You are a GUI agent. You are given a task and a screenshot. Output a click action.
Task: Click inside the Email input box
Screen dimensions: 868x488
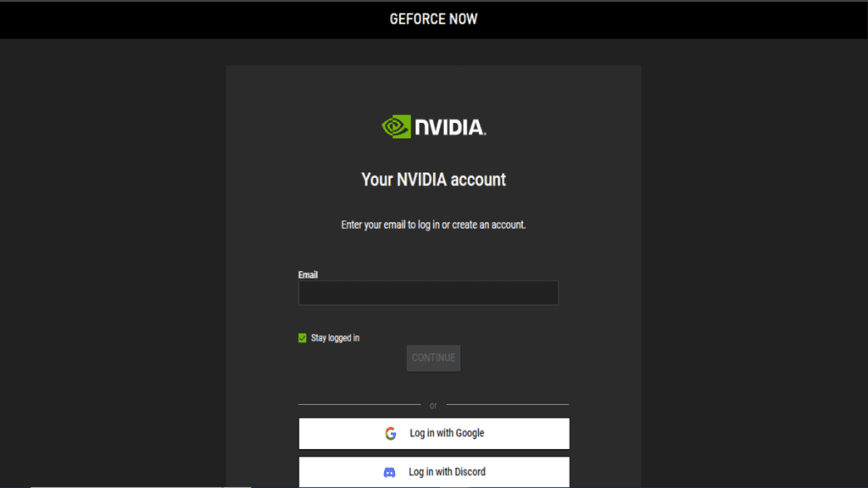[x=428, y=292]
